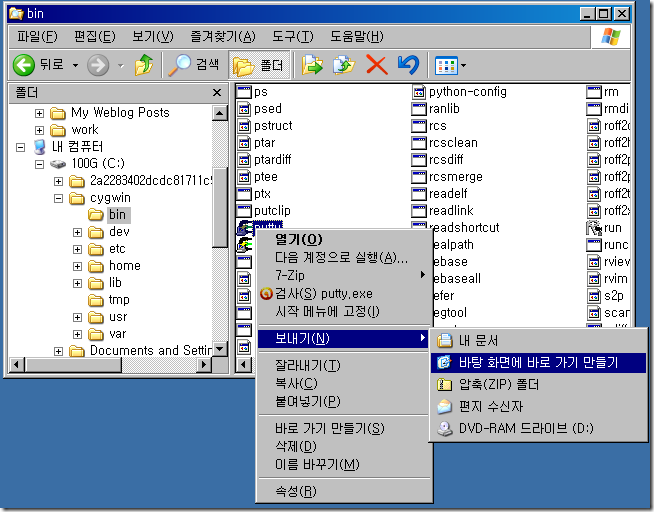This screenshot has height=512, width=654.
Task: Toggle the Folders (폴더) pane button
Action: (x=259, y=65)
